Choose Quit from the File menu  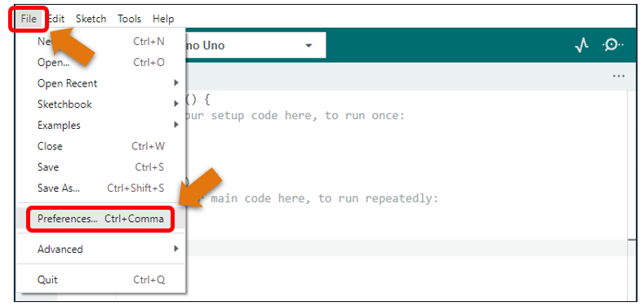(x=101, y=280)
